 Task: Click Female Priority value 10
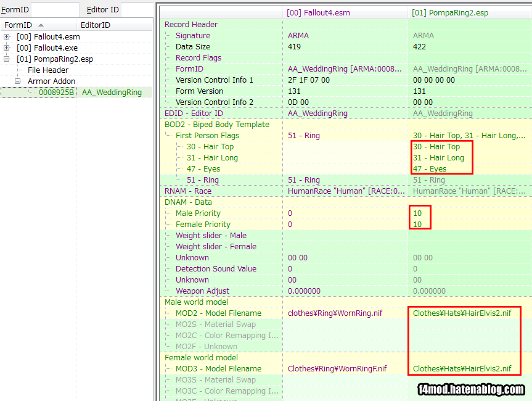[417, 225]
